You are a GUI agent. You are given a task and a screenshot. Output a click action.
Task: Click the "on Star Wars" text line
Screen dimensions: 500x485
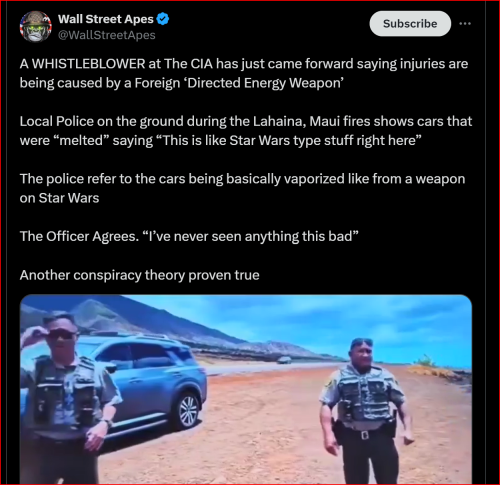[59, 198]
